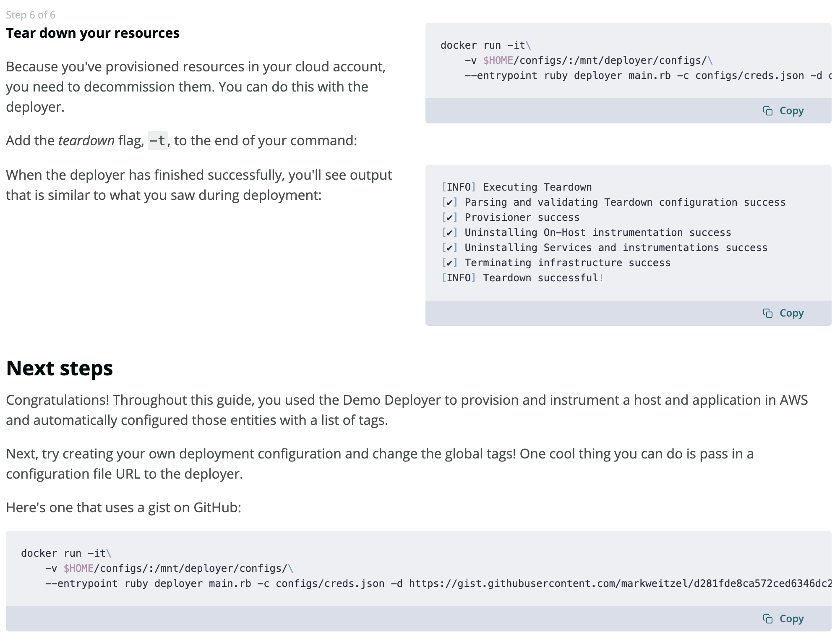
Task: Click the 'Next steps' heading
Action: pyautogui.click(x=60, y=368)
